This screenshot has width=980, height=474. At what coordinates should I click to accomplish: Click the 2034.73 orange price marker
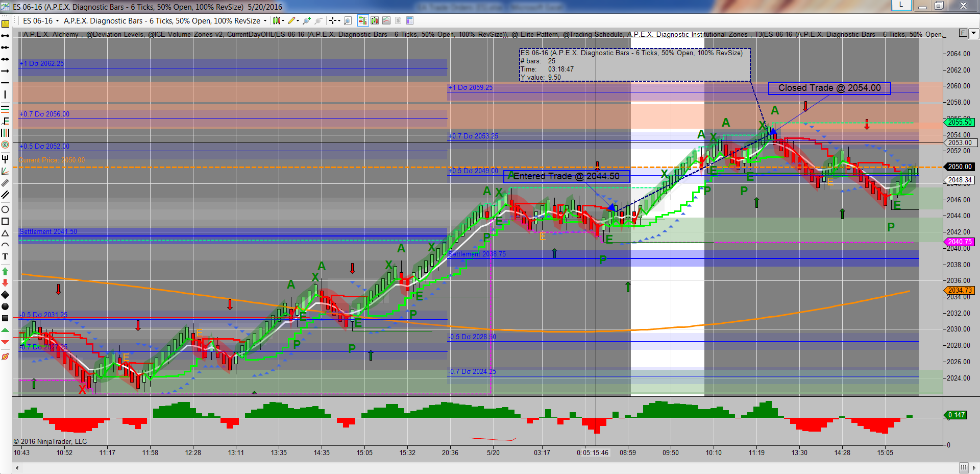pyautogui.click(x=960, y=290)
